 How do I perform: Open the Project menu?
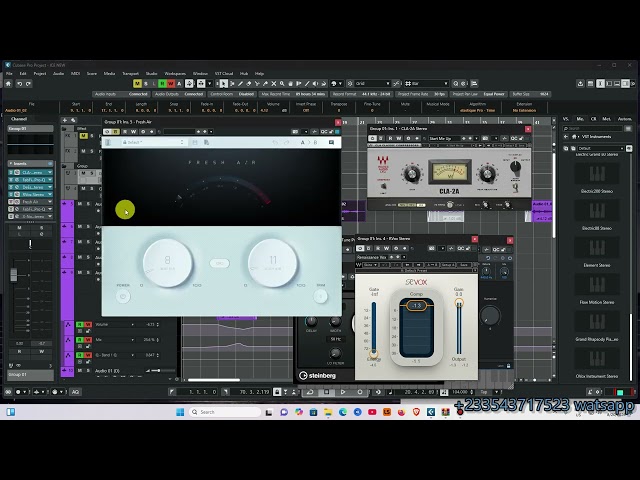pyautogui.click(x=40, y=73)
